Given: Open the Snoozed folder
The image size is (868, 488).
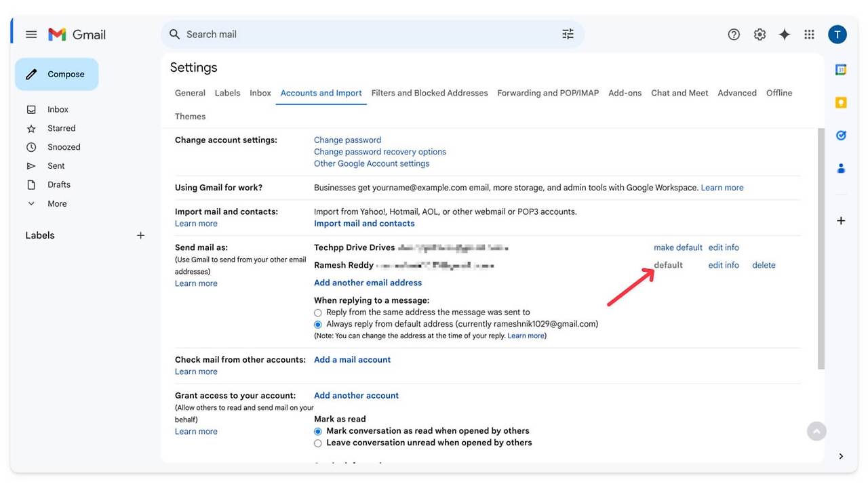Looking at the screenshot, I should point(64,147).
